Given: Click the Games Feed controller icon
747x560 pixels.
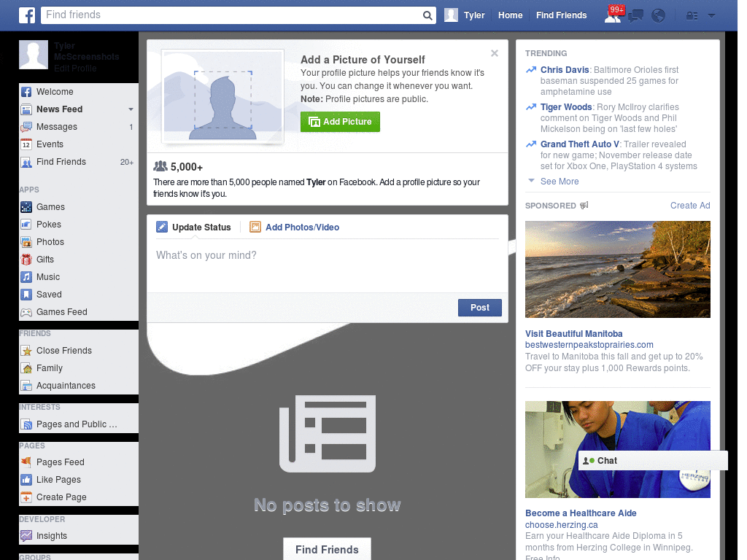Looking at the screenshot, I should pyautogui.click(x=26, y=312).
